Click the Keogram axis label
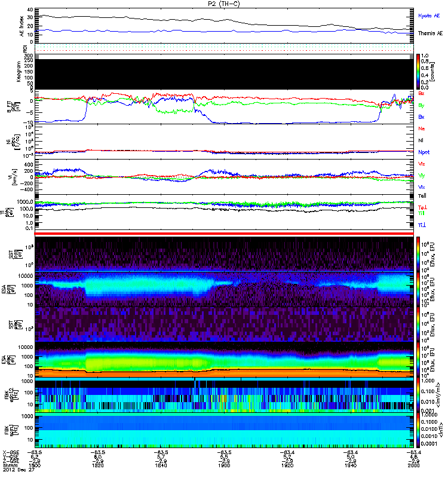Viewport: 448px width, 478px height. [x=19, y=72]
